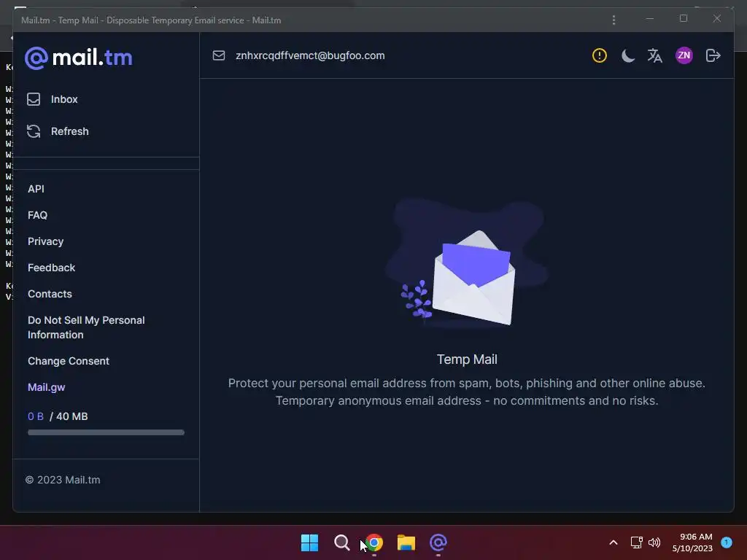
Task: Open the clock and date panel
Action: coord(692,542)
